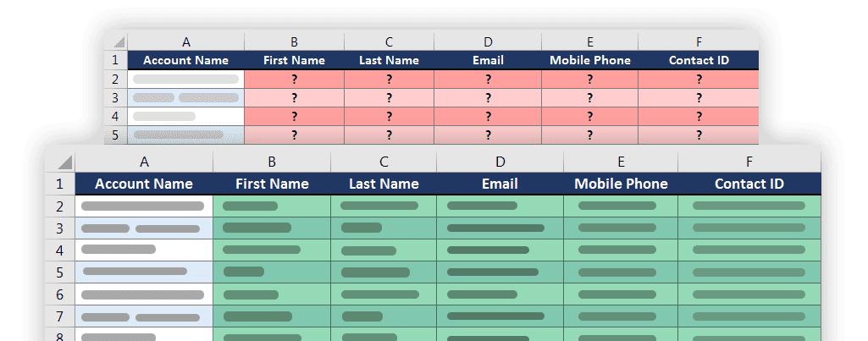This screenshot has height=341, width=868.
Task: Select row 3 header in the red sheet
Action: click(116, 98)
